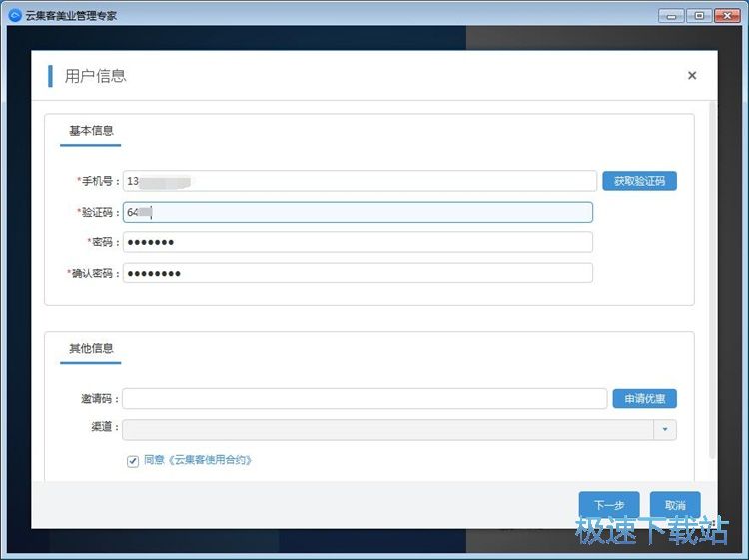Click the dialog's vertical scrollbar
Screen dimensions: 749x560
click(713, 280)
